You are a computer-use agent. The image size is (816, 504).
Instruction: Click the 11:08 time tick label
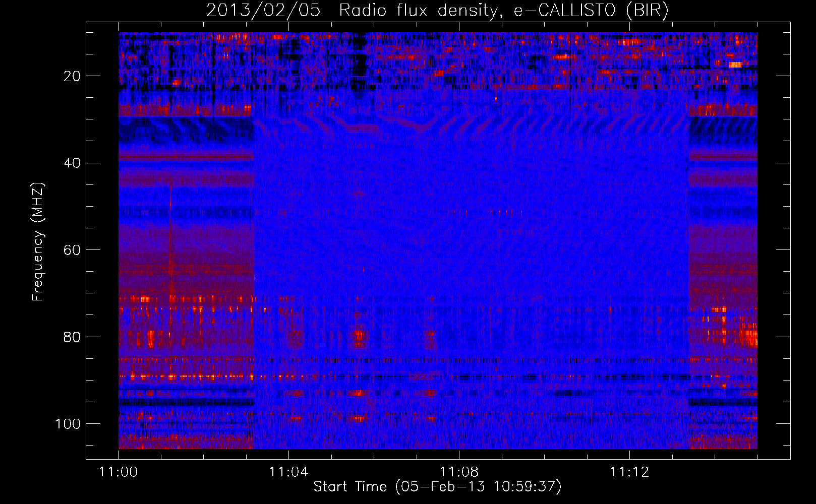[x=459, y=472]
